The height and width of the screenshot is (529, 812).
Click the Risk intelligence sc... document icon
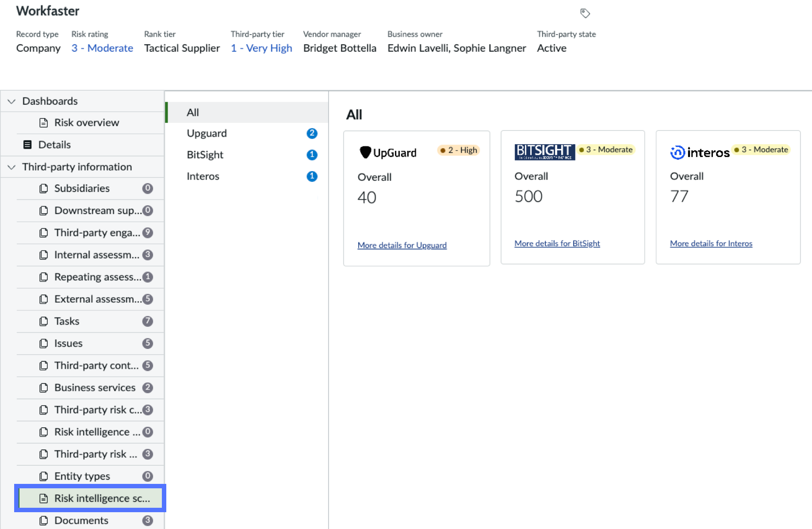click(43, 498)
